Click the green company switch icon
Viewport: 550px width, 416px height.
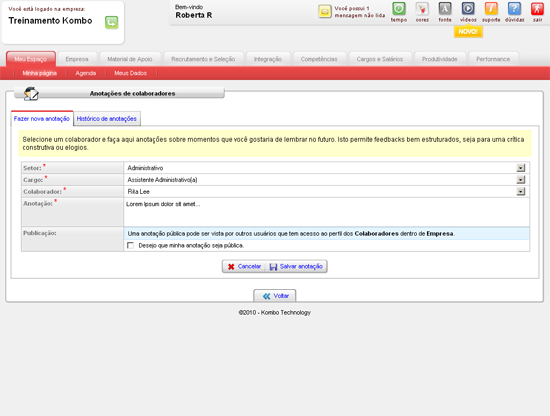tap(112, 22)
